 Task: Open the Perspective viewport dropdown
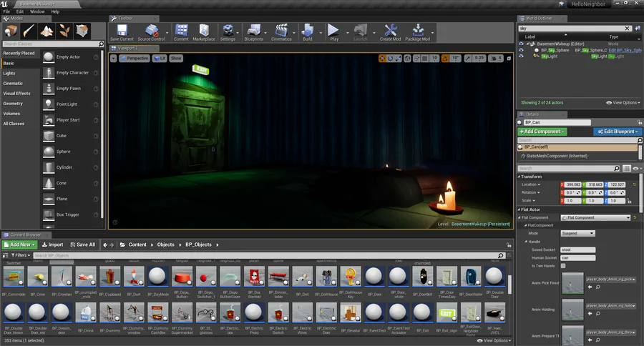point(134,59)
